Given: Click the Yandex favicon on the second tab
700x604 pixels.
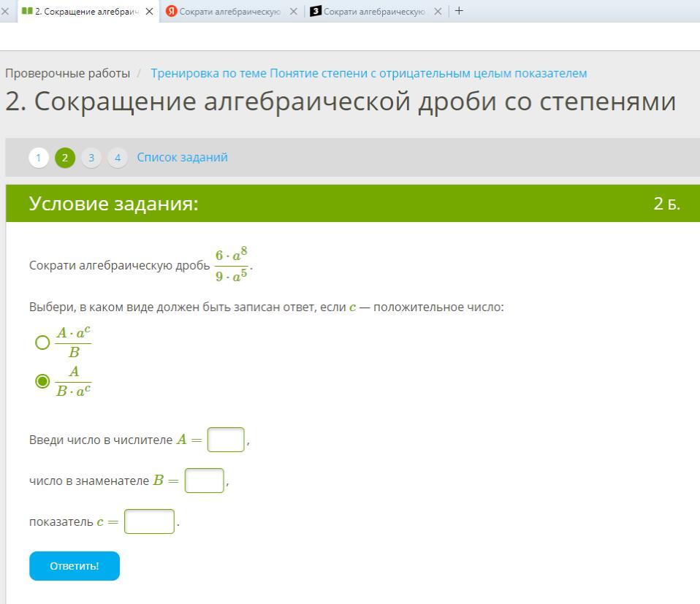Looking at the screenshot, I should tap(172, 11).
